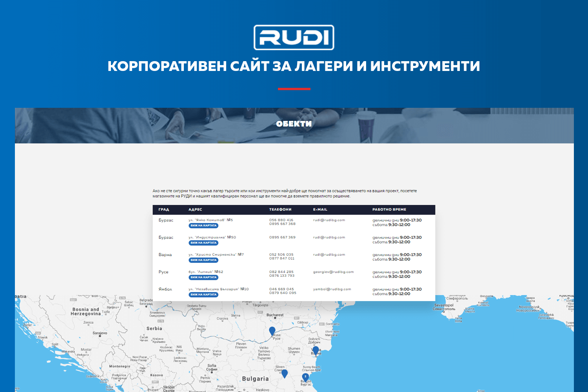Click the ОБЕКТИ banner heading
Screen dimensions: 588x392
pyautogui.click(x=294, y=125)
